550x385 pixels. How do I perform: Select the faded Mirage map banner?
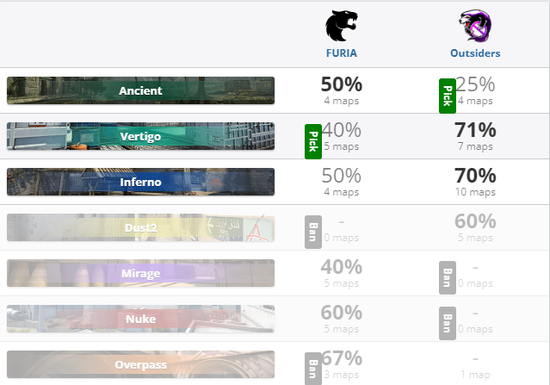click(x=141, y=273)
